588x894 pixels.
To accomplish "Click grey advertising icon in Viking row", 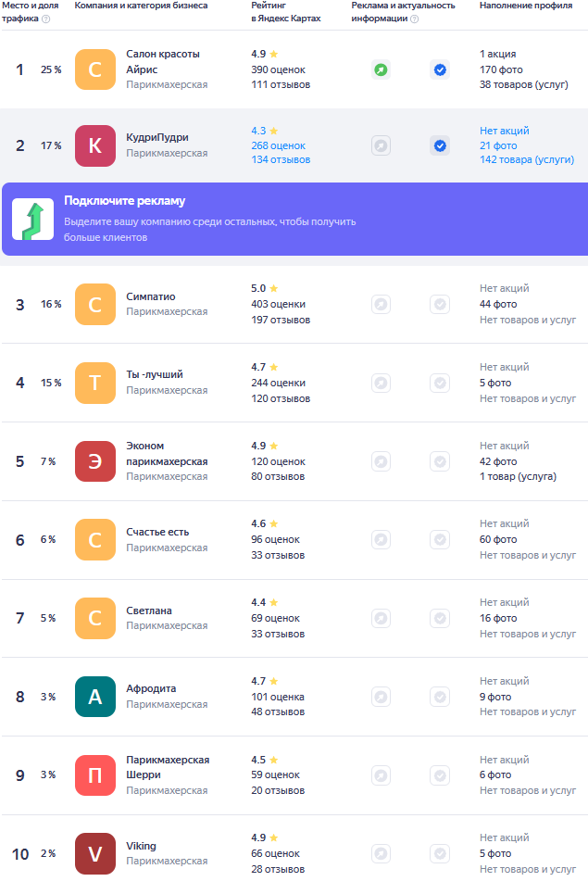I will 381,853.
